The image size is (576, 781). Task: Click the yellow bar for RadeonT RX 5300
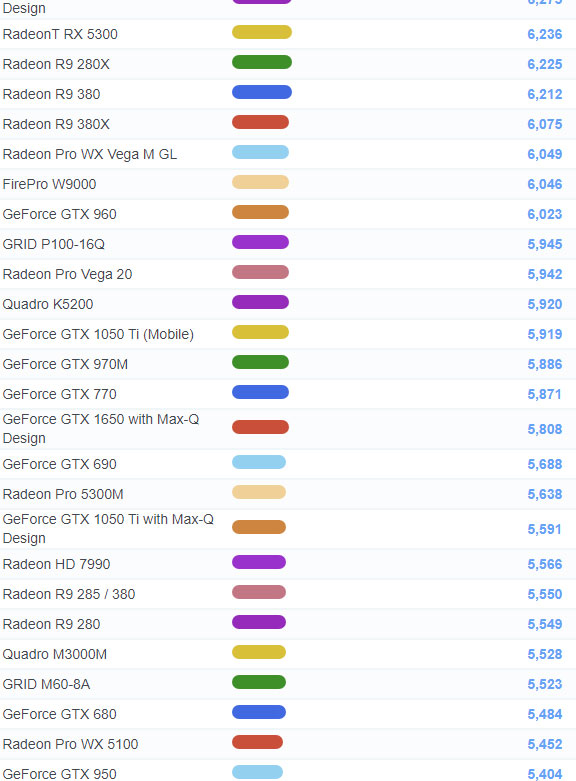pos(262,32)
